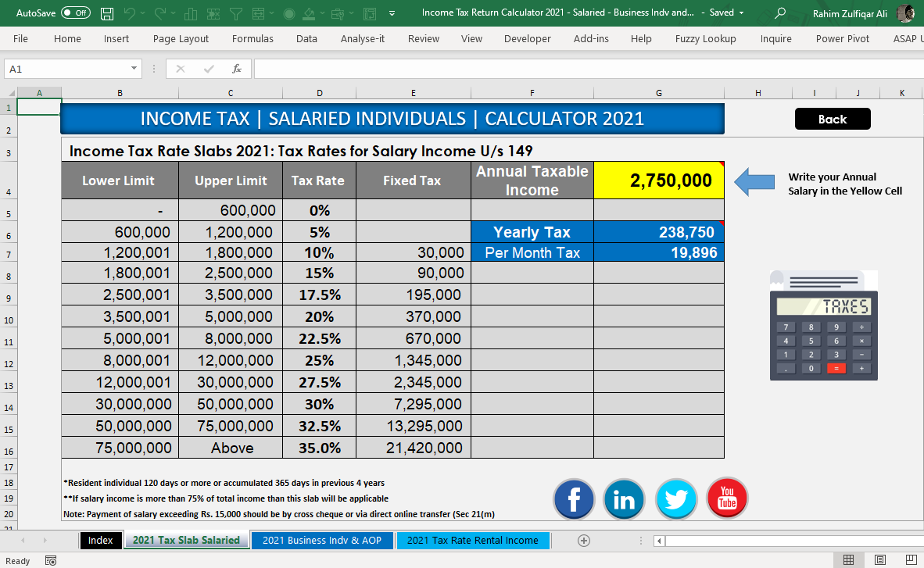Screen dimensions: 924x568
Task: Open the Analyse-it tab
Action: (x=363, y=38)
